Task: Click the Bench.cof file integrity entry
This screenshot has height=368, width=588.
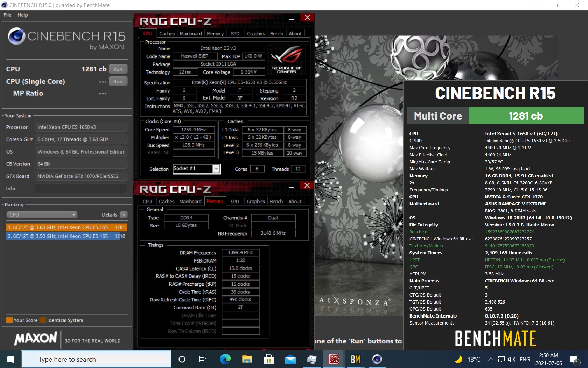Action: (419, 232)
